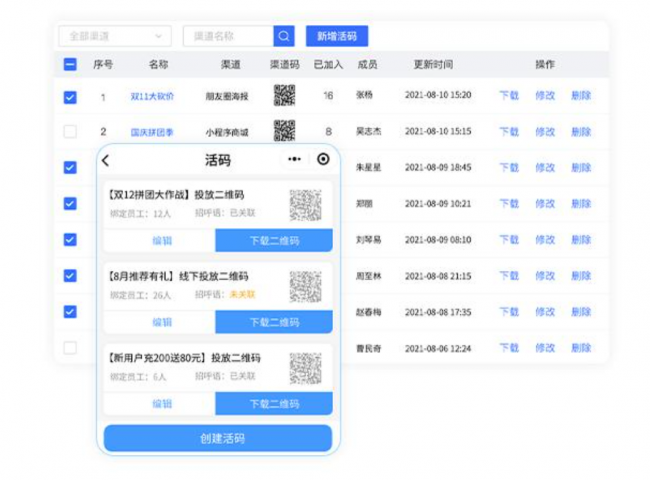This screenshot has height=480, width=650.
Task: Click 修改 in the 吴志杰 row
Action: pos(545,132)
